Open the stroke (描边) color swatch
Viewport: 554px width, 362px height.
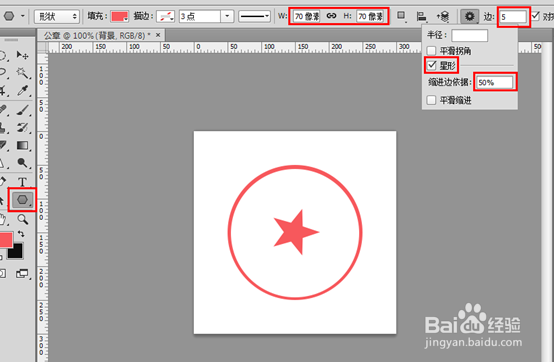[x=165, y=16]
